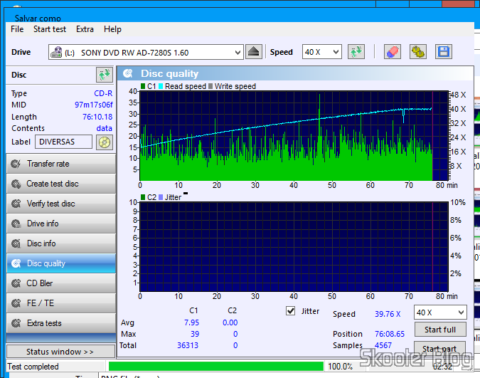
Task: Toggle the Status window button
Action: click(x=60, y=352)
